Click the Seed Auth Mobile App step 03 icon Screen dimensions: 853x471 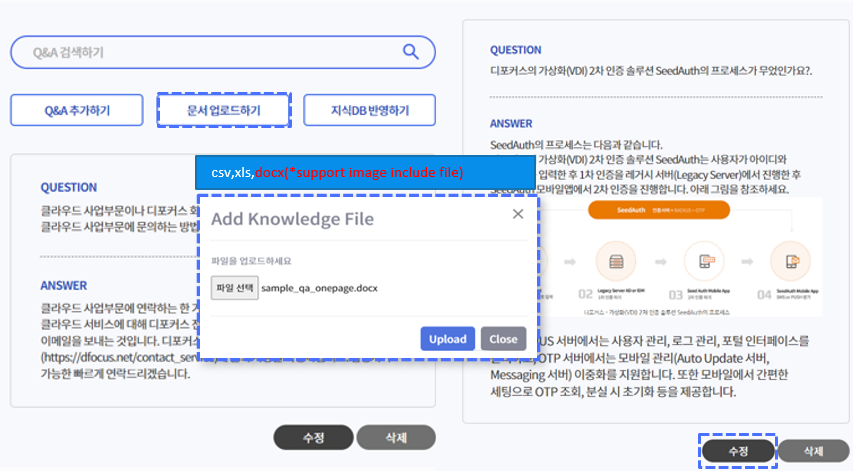pos(704,262)
